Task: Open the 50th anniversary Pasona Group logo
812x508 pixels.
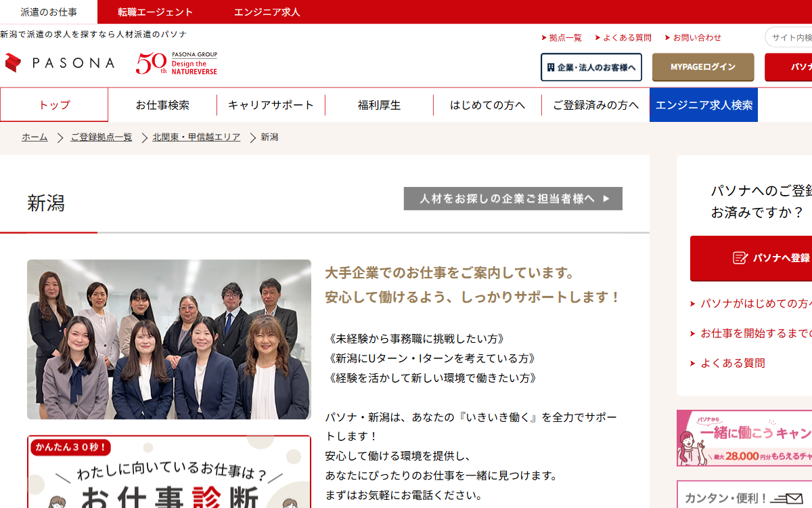Action: coord(177,63)
